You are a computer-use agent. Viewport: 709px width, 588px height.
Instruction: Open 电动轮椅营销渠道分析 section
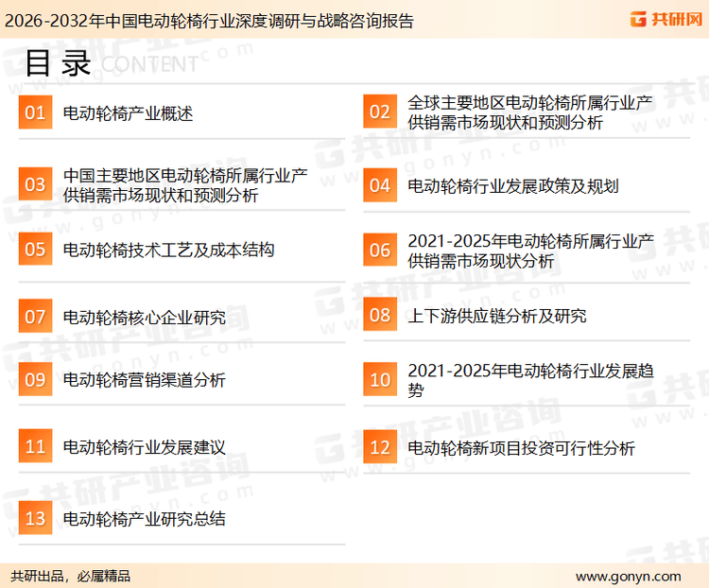coord(144,380)
